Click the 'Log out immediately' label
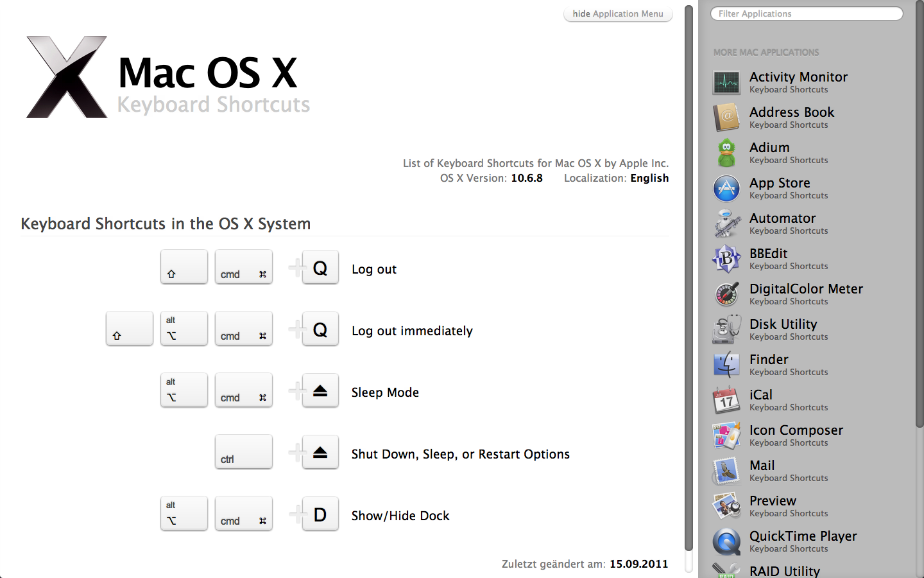 (x=412, y=331)
